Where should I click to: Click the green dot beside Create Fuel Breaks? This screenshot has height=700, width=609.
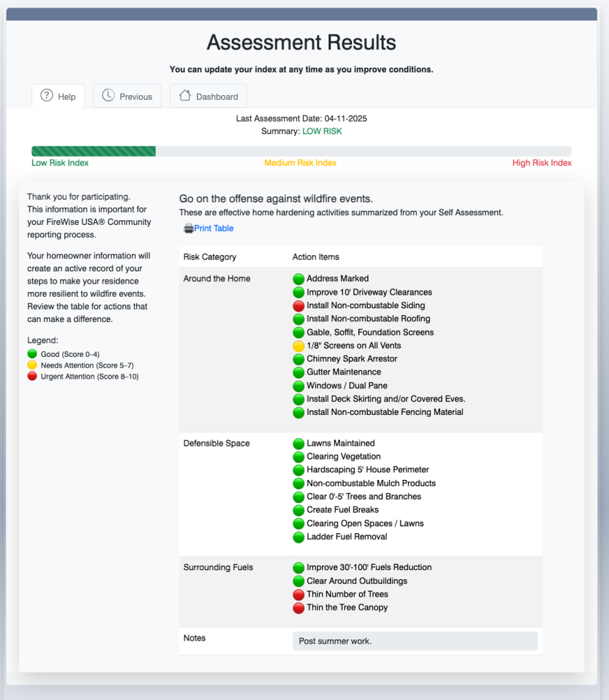coord(299,510)
